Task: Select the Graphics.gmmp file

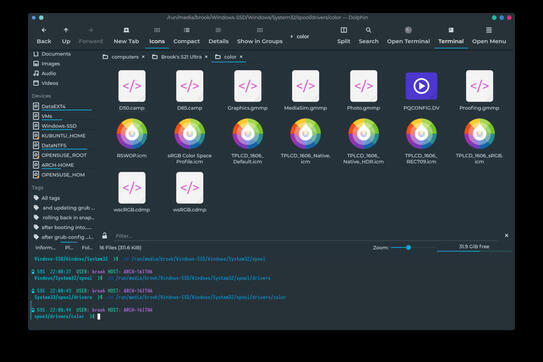Action: 248,90
